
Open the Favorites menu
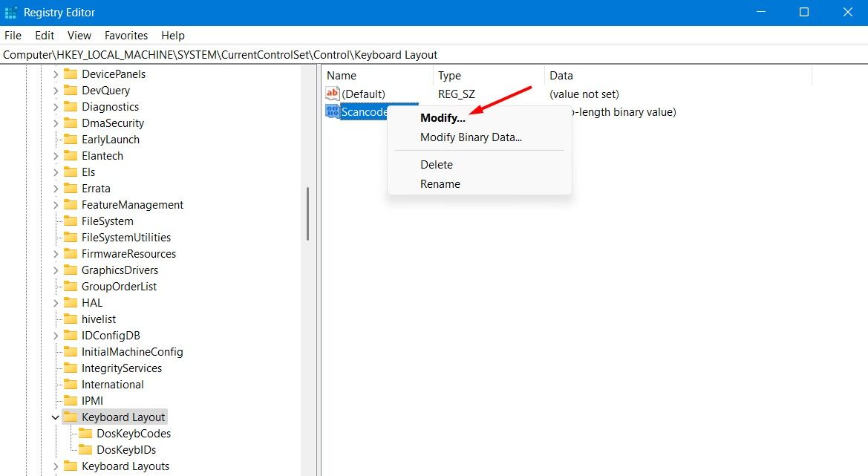[126, 36]
